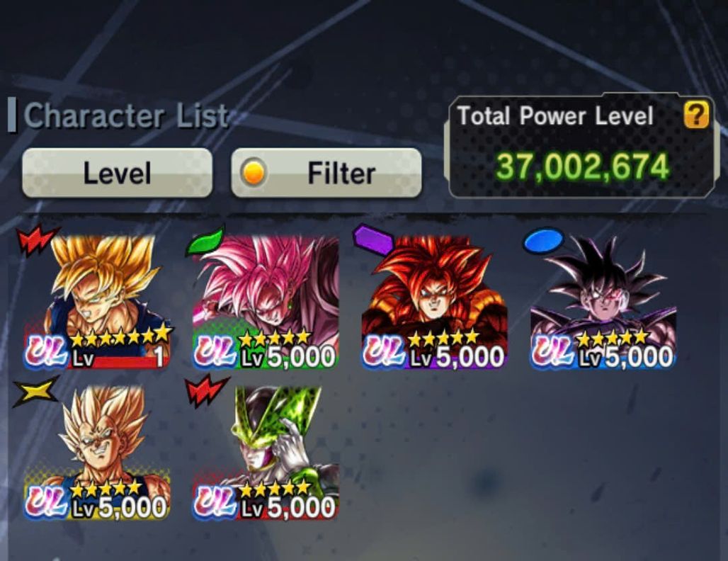The image size is (728, 561).
Task: Open the Filter button
Action: (x=326, y=173)
